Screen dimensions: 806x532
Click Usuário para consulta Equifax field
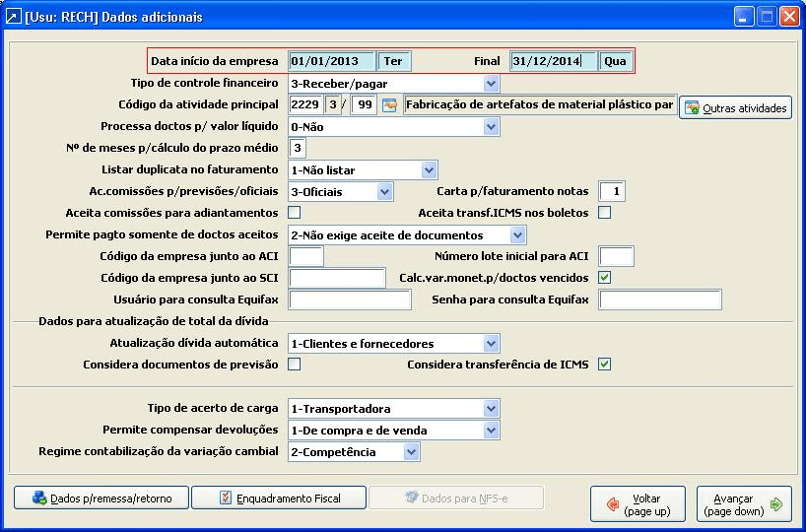pos(350,299)
